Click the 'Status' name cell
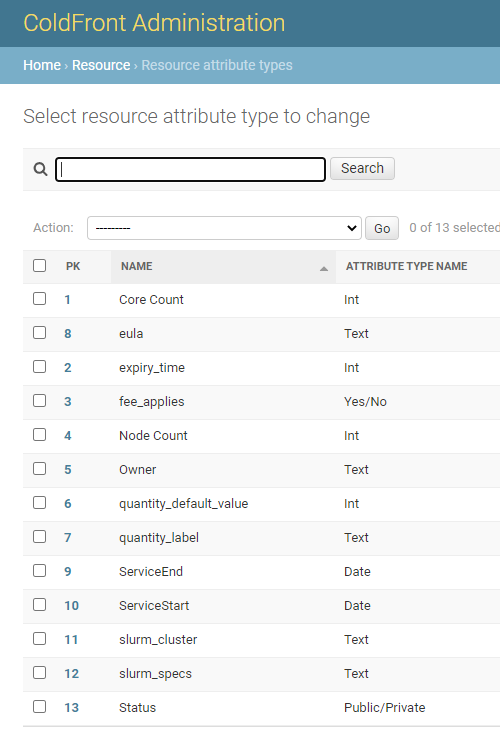The width and height of the screenshot is (500, 742). pos(138,708)
